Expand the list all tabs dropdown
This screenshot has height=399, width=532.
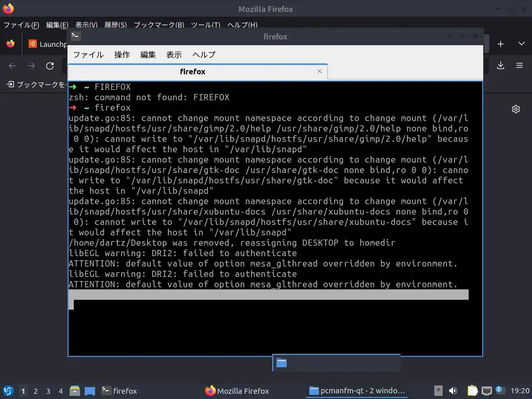coord(522,44)
